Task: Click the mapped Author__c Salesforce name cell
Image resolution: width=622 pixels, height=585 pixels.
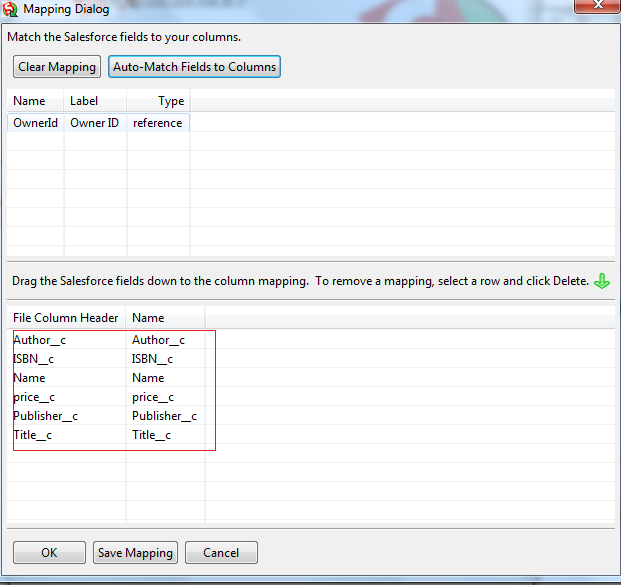Action: pos(158,340)
